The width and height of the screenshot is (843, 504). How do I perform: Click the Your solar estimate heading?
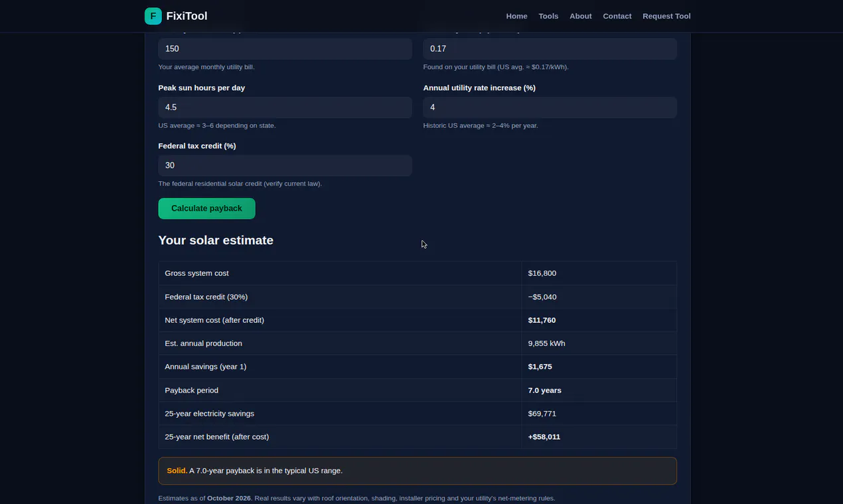[x=216, y=240]
